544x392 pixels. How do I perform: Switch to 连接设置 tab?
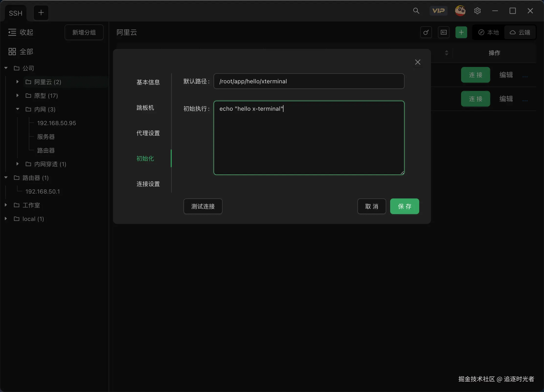click(x=148, y=184)
